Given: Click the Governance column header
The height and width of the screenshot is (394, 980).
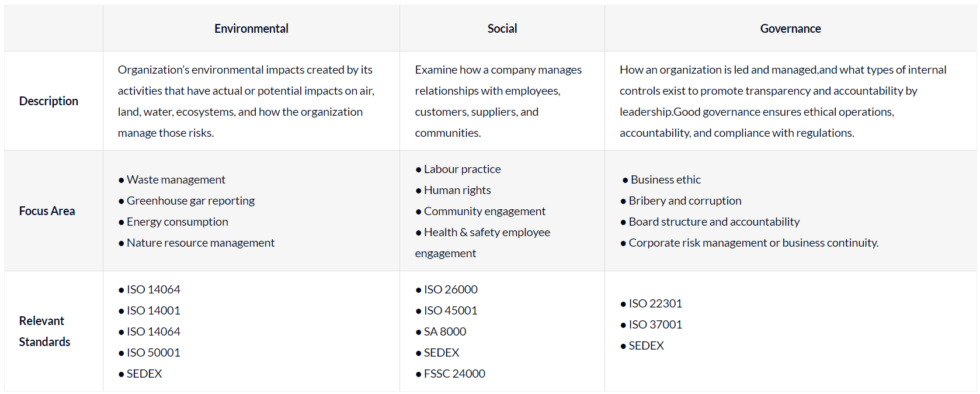Looking at the screenshot, I should tap(790, 29).
